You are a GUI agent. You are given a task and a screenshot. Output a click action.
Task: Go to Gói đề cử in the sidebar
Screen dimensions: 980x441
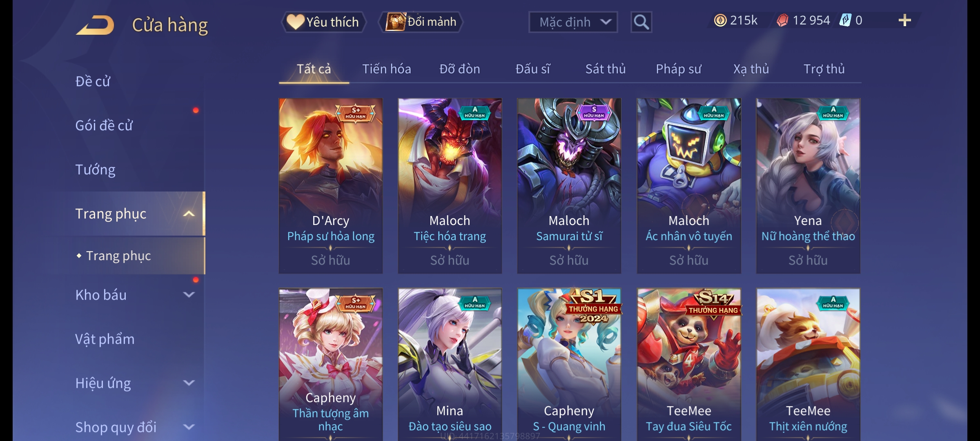pos(104,125)
